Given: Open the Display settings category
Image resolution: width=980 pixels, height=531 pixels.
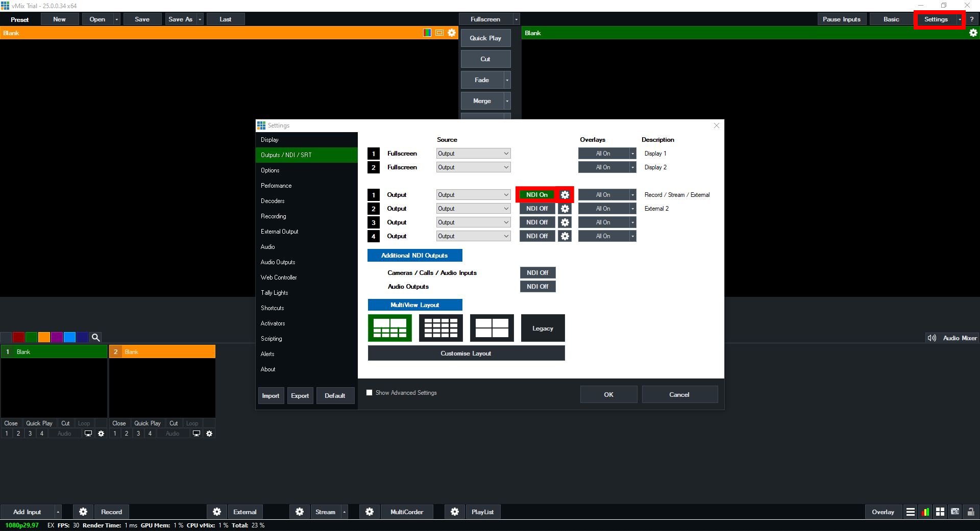Looking at the screenshot, I should 306,140.
